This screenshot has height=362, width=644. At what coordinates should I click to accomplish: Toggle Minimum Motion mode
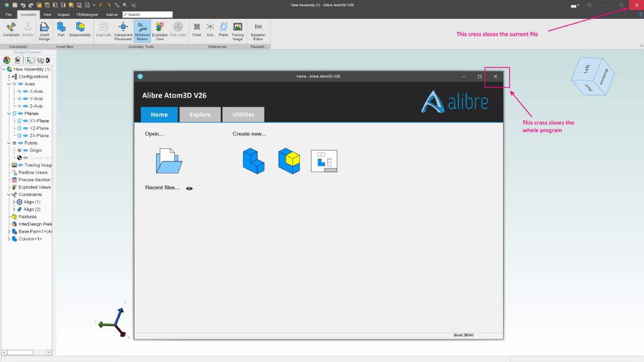[x=142, y=31]
